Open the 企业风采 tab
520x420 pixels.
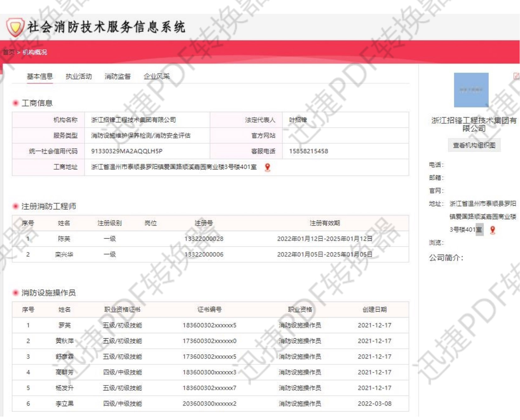(156, 76)
